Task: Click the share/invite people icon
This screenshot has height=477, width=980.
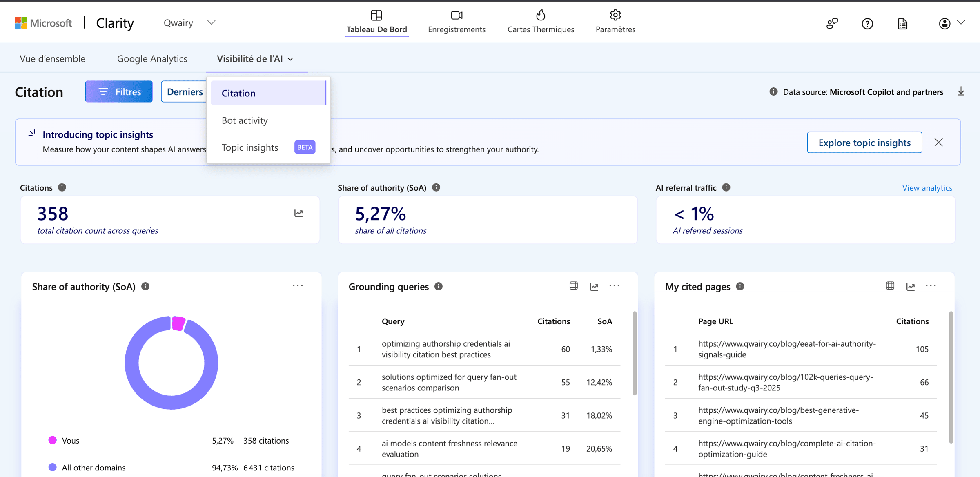Action: [x=832, y=23]
